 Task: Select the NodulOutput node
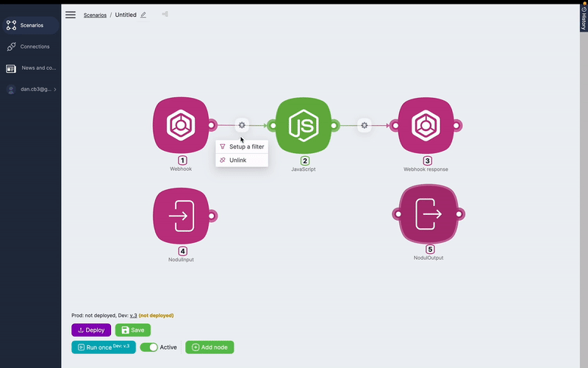429,214
